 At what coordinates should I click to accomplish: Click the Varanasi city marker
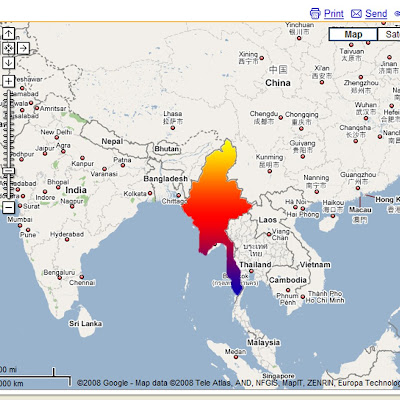(104, 169)
